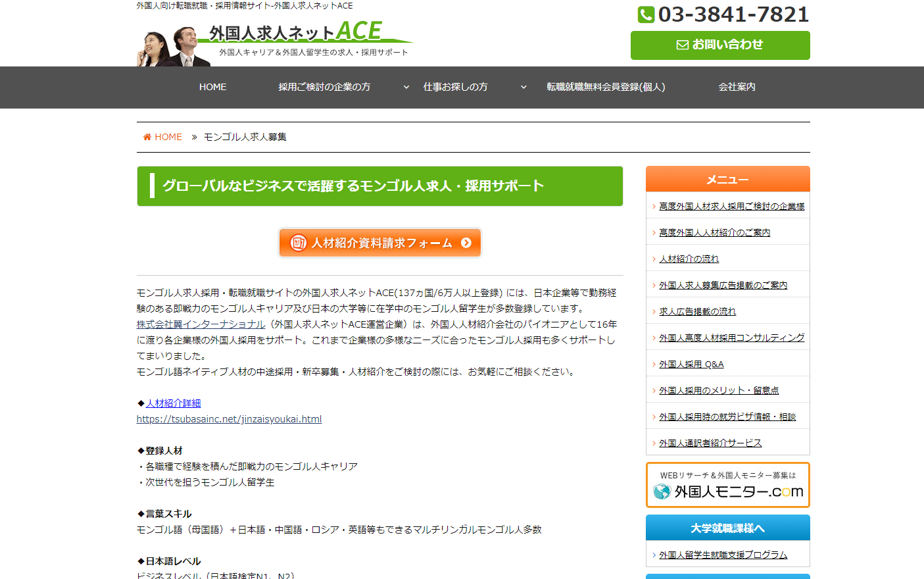Click the envelope icon in お問い合わせ button
924x579 pixels.
tap(683, 45)
